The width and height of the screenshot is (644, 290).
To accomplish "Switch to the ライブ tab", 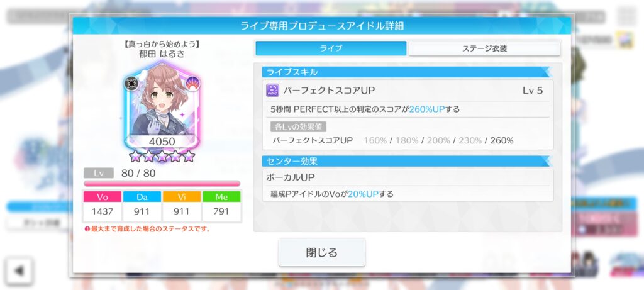I will (x=331, y=48).
